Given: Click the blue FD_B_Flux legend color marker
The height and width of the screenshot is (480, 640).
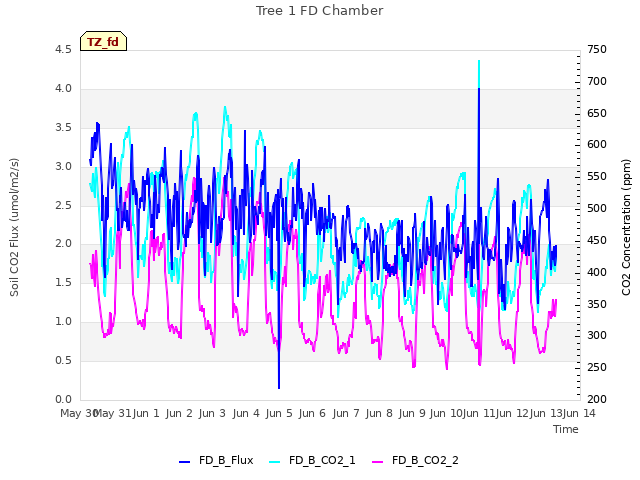Looking at the screenshot, I should pos(184,462).
